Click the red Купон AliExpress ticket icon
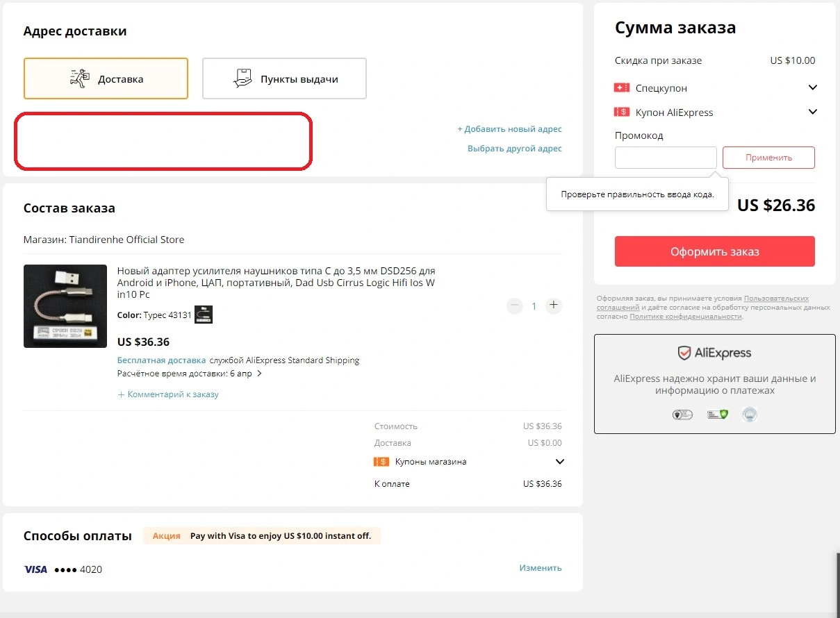 (622, 112)
